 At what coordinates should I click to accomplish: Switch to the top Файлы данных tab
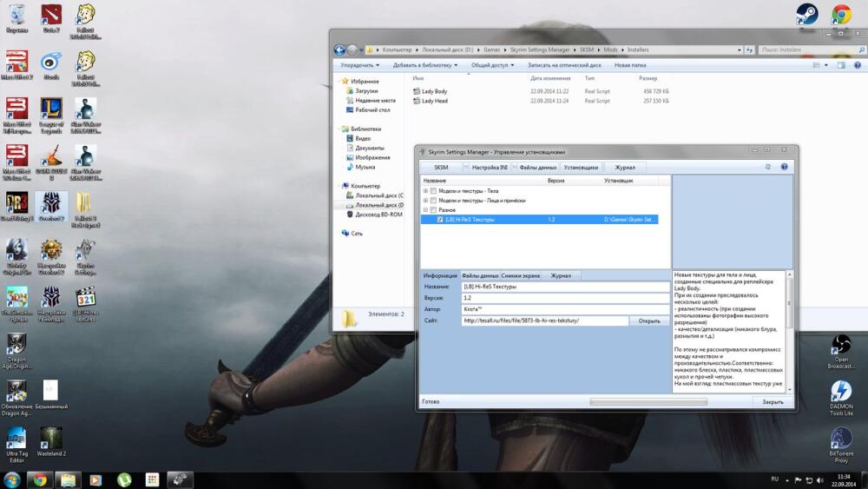537,168
